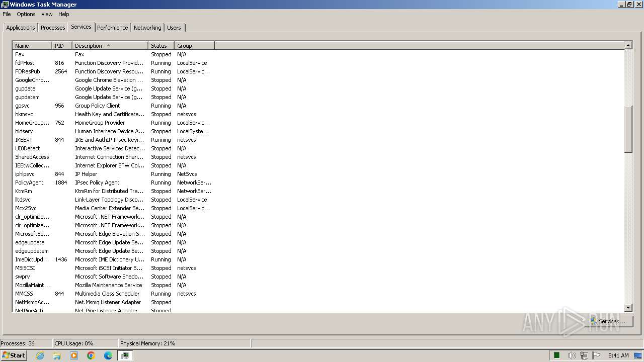This screenshot has width=644, height=362.
Task: Sort by the Group column header
Action: [x=194, y=46]
